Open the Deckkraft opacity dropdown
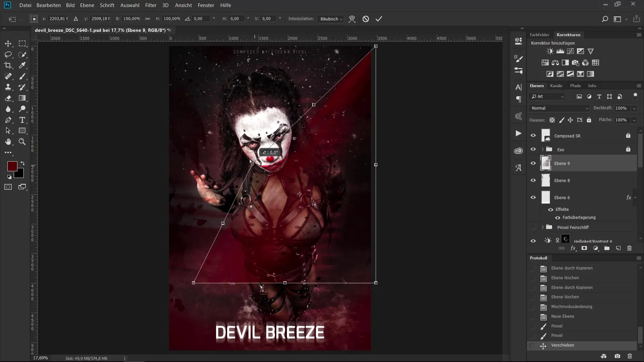644x362 pixels. coord(634,108)
